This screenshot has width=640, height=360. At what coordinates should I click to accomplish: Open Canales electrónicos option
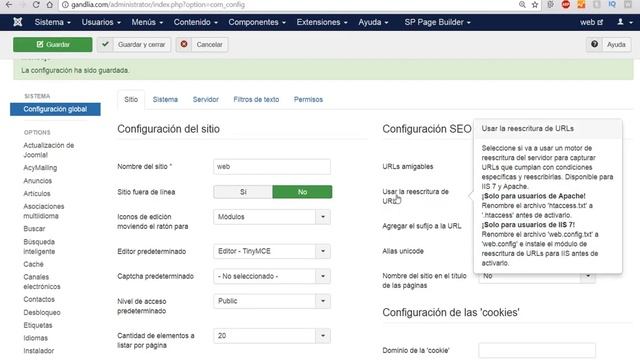(42, 282)
